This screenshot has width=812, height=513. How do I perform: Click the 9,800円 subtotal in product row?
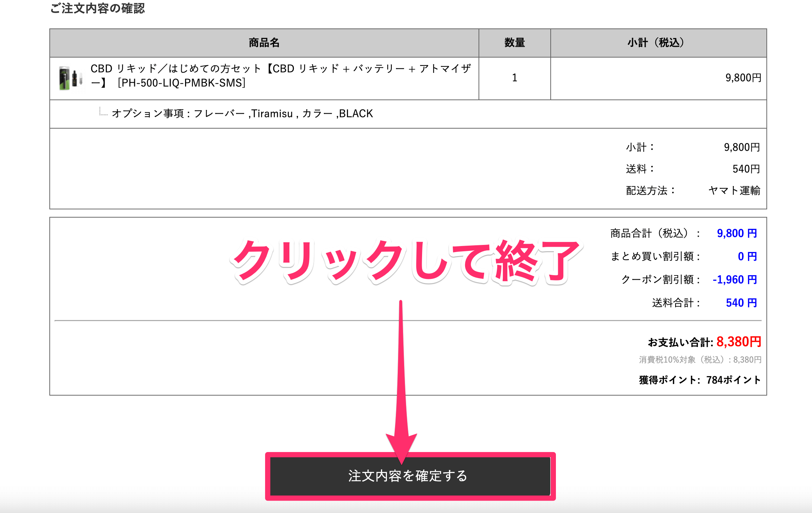pyautogui.click(x=743, y=78)
